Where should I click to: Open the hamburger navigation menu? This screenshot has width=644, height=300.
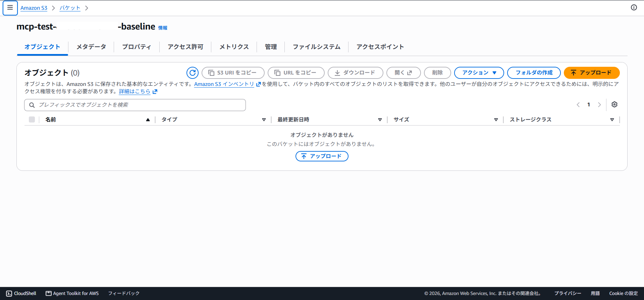10,8
